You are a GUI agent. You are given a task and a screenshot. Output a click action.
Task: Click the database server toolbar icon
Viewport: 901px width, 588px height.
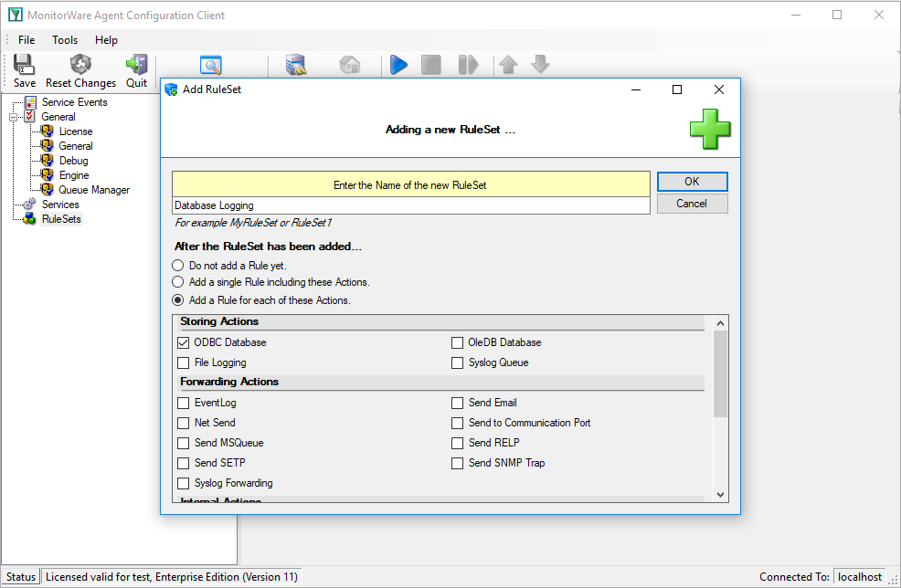[x=296, y=65]
